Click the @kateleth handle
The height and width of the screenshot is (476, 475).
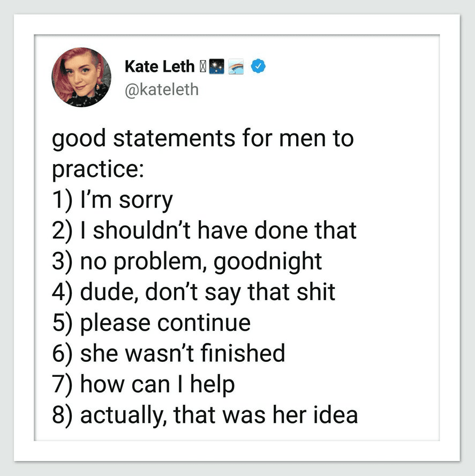tap(161, 89)
